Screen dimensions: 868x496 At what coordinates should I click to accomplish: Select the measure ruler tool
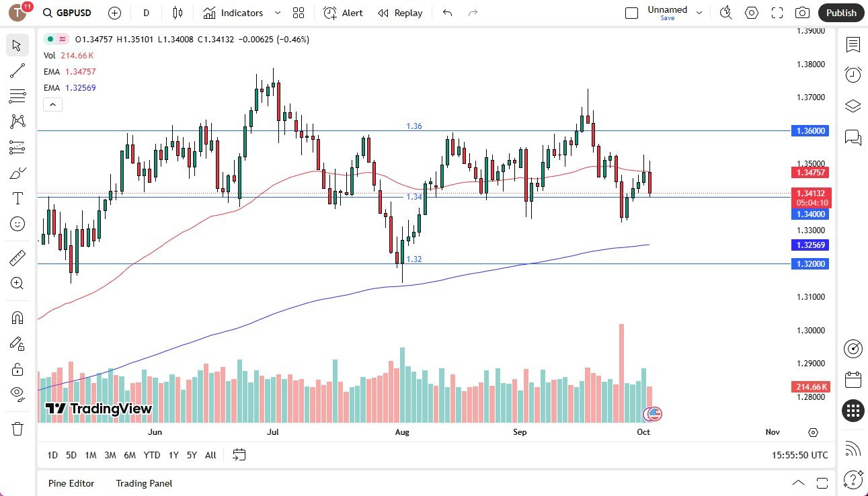(17, 257)
